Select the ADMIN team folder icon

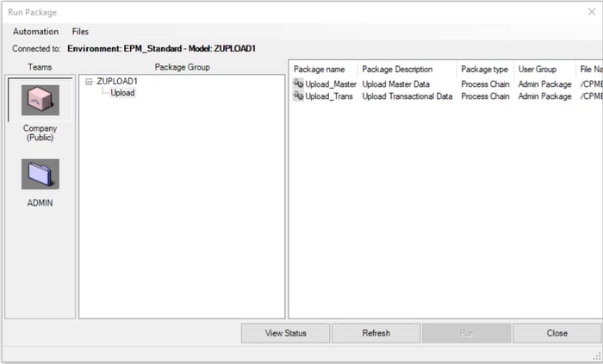click(x=40, y=175)
